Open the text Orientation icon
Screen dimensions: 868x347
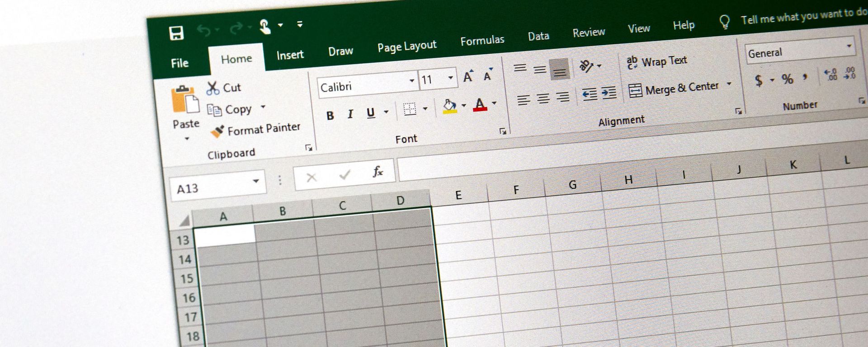point(587,66)
